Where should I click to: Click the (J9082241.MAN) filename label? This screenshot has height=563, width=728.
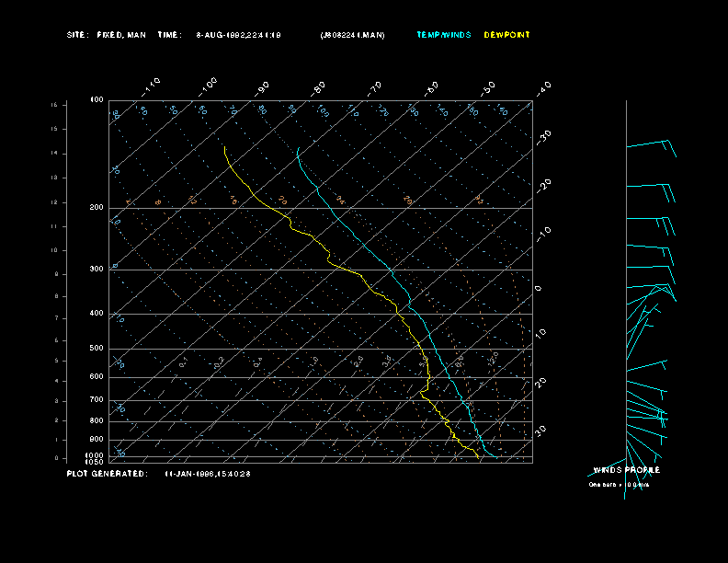352,35
